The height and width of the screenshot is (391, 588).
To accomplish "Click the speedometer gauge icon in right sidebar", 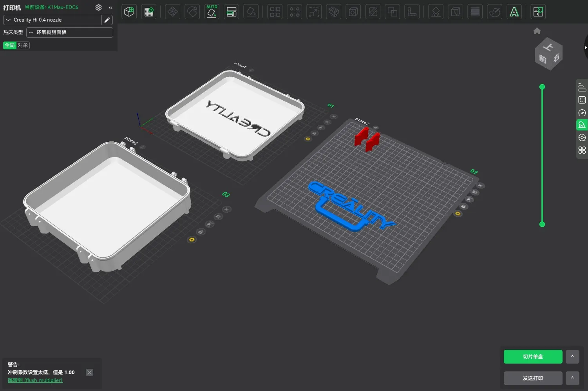I will point(582,112).
